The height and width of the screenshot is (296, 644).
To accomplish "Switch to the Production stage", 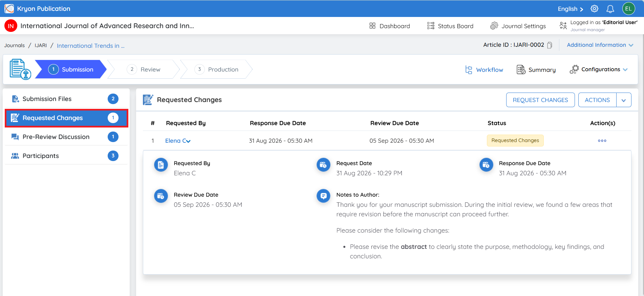I will (216, 70).
